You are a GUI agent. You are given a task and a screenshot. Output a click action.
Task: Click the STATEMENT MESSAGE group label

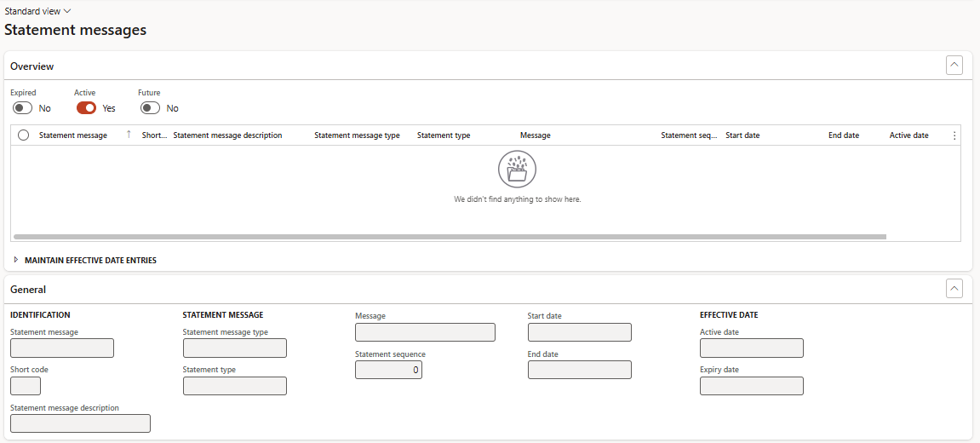pyautogui.click(x=223, y=314)
